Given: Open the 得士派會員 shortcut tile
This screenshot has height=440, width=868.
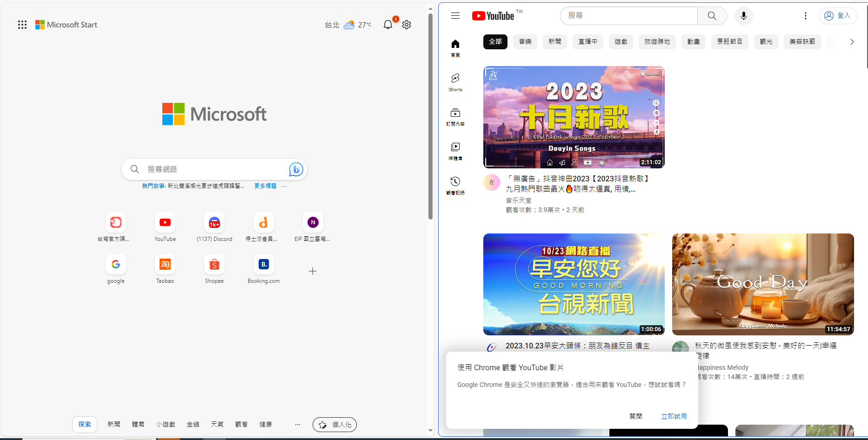Looking at the screenshot, I should click(x=264, y=227).
